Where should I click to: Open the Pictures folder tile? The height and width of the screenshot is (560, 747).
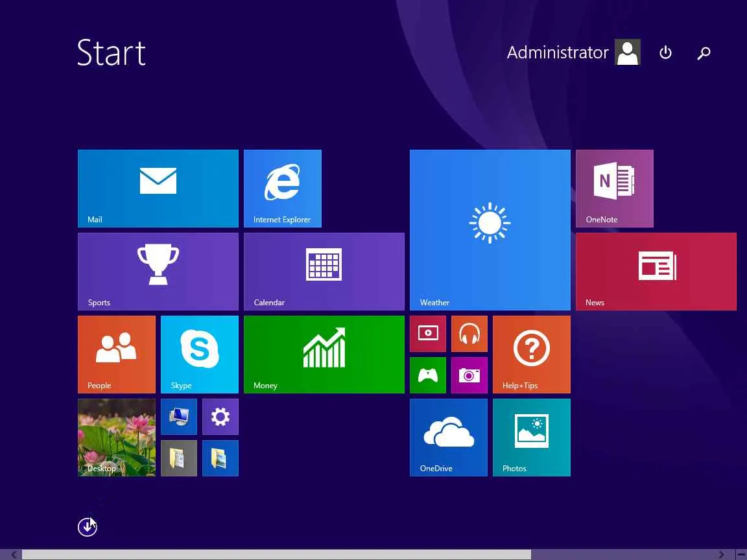(220, 458)
